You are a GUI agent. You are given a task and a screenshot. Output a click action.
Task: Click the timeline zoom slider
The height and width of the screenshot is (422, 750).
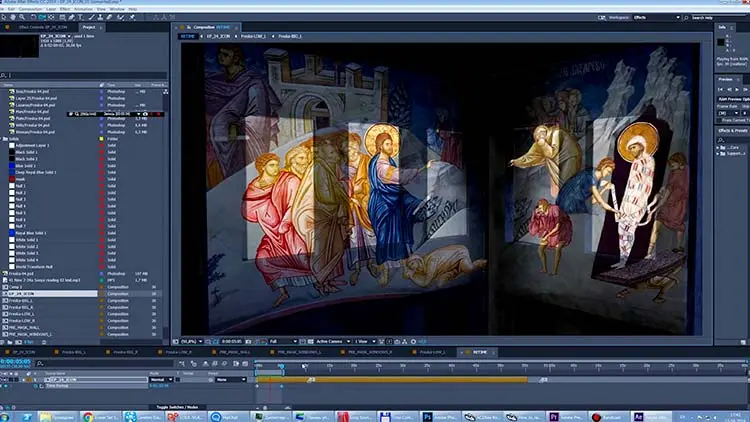(x=265, y=408)
